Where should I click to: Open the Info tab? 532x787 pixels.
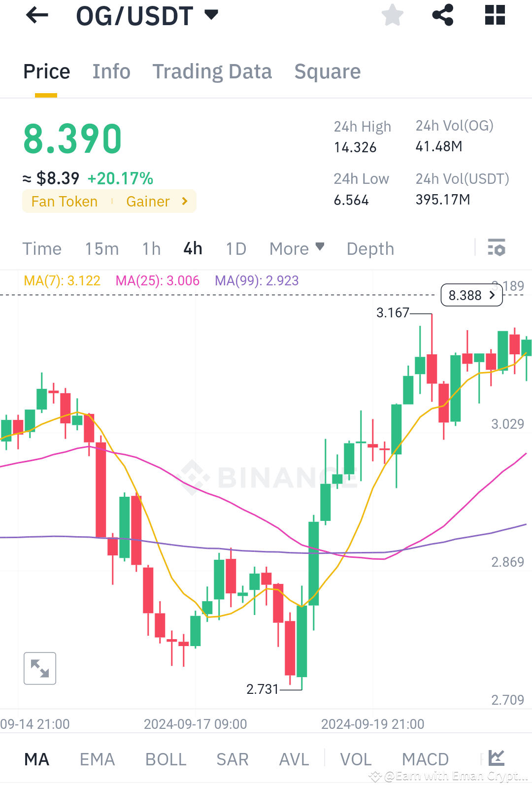click(111, 71)
